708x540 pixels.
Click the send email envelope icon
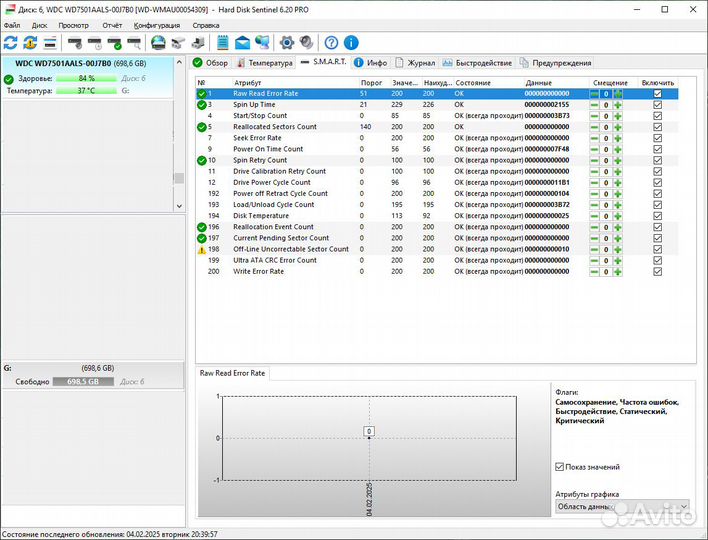pyautogui.click(x=241, y=43)
